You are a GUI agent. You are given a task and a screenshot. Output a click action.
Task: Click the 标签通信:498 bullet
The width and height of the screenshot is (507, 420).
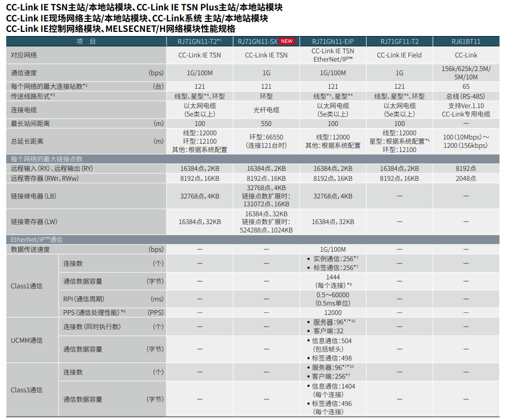pos(329,358)
